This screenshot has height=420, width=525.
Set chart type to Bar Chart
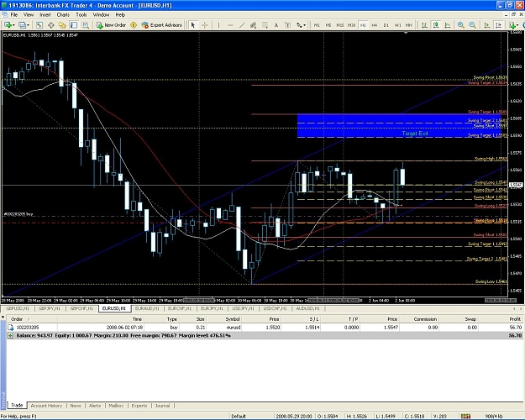point(424,25)
